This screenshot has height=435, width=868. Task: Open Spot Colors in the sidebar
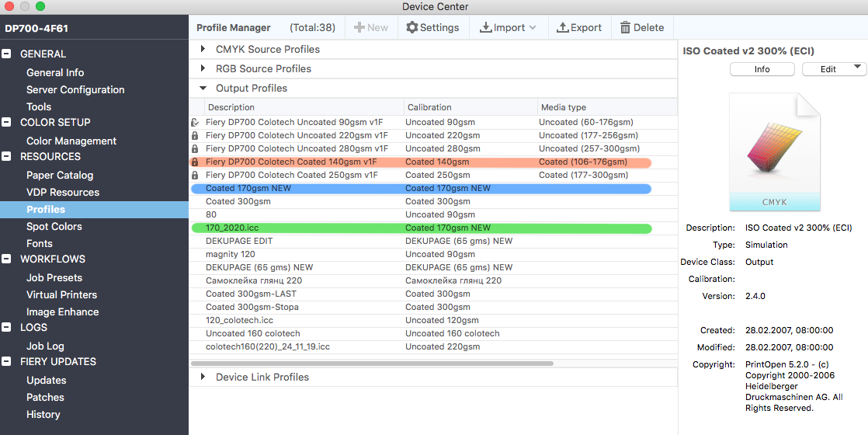[54, 226]
